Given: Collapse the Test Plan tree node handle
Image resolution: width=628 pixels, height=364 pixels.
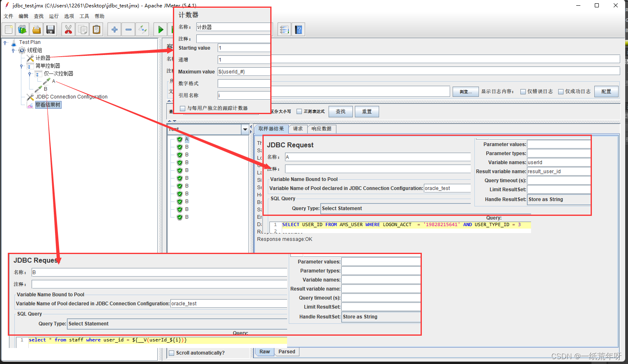Looking at the screenshot, I should coord(5,42).
